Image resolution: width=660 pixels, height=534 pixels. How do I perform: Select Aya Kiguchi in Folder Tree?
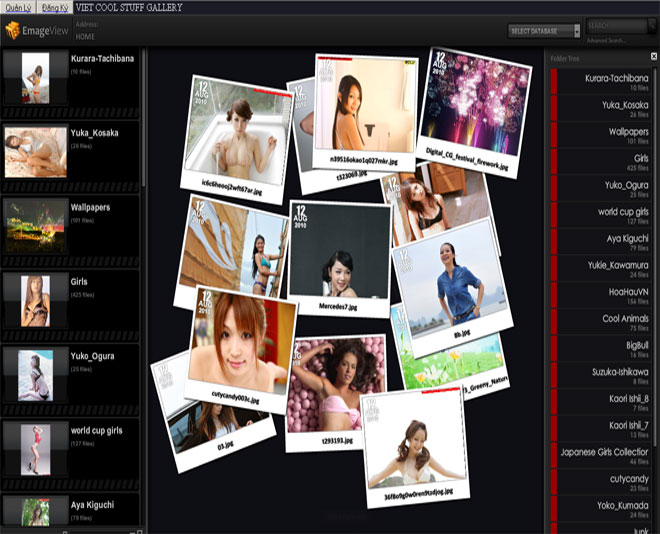pyautogui.click(x=601, y=242)
